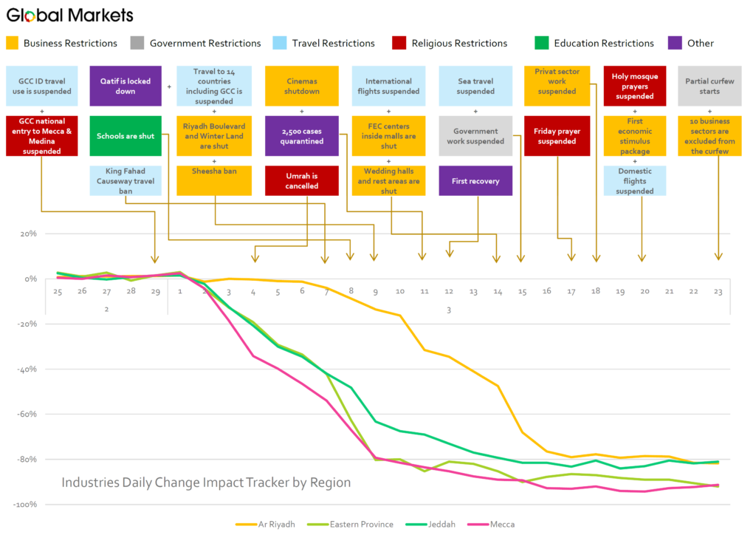Click the yellow Business Restrictions swatch
Image resolution: width=756 pixels, height=535 pixels.
click(13, 43)
